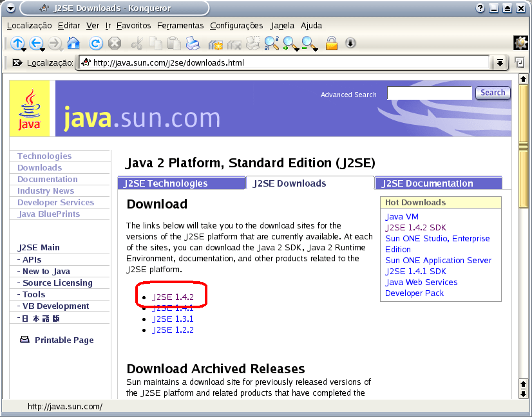Click the KDE gear animation icon
532x417 pixels.
click(520, 43)
